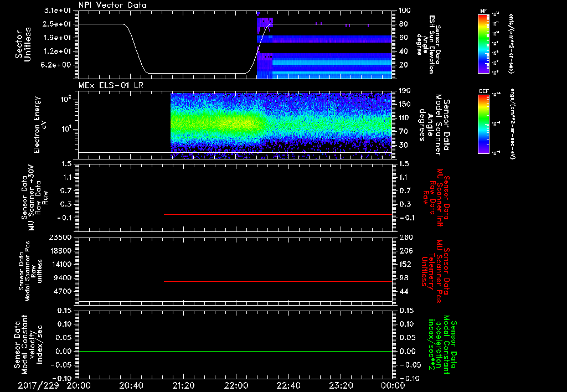Screen dimensions: 567x392
Task: Click the '60' sun elevation tick
Action: (x=404, y=38)
